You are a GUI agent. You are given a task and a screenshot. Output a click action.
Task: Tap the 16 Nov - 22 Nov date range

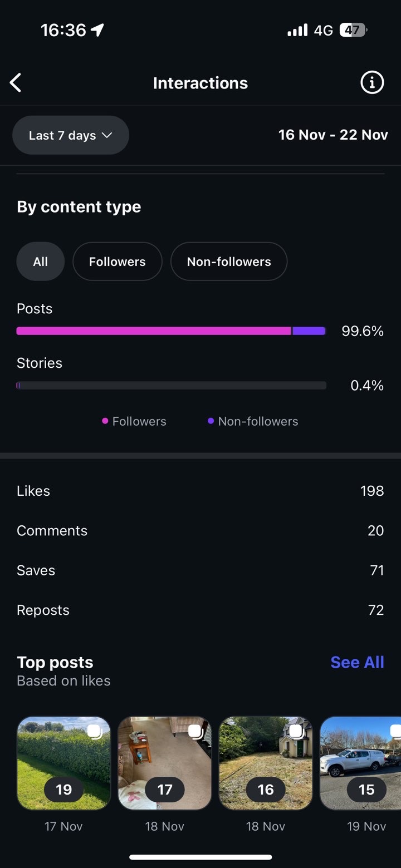point(333,135)
